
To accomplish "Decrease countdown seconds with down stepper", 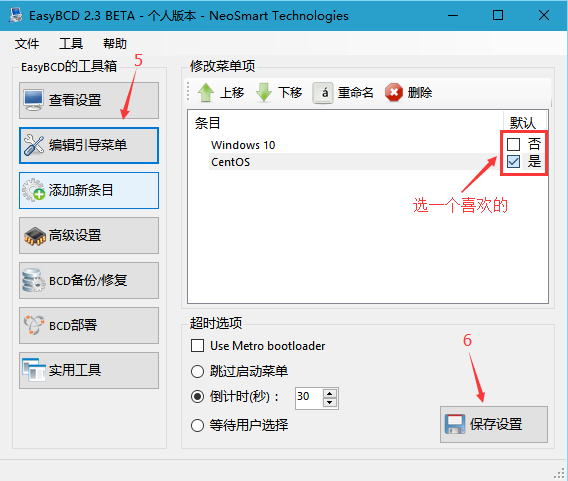I will pos(329,402).
